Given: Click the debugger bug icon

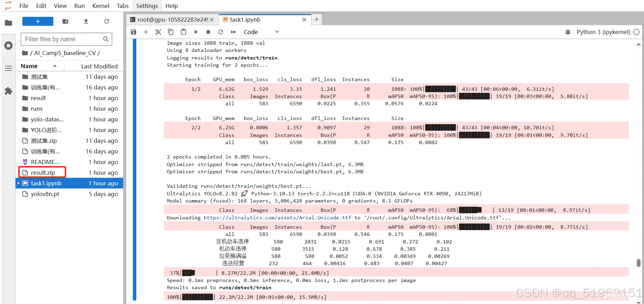Looking at the screenshot, I should pyautogui.click(x=568, y=32).
